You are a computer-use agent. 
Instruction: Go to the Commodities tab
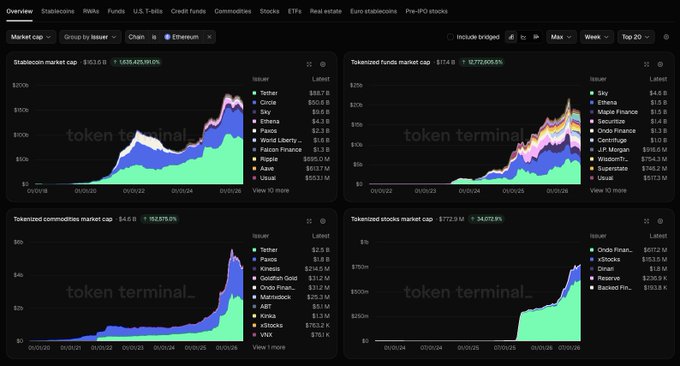tap(233, 11)
